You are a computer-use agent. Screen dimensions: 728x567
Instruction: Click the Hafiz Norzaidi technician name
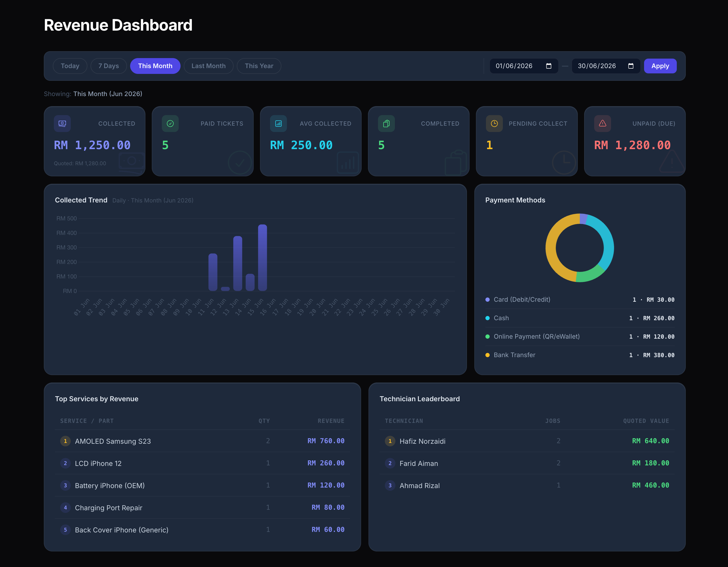point(423,441)
